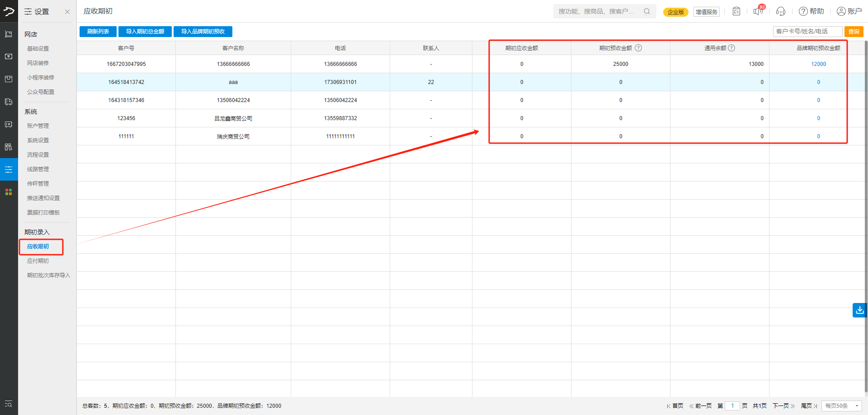Click the 12000 brand prepaid amount link
Screen dimensions: 868x415
pos(818,64)
